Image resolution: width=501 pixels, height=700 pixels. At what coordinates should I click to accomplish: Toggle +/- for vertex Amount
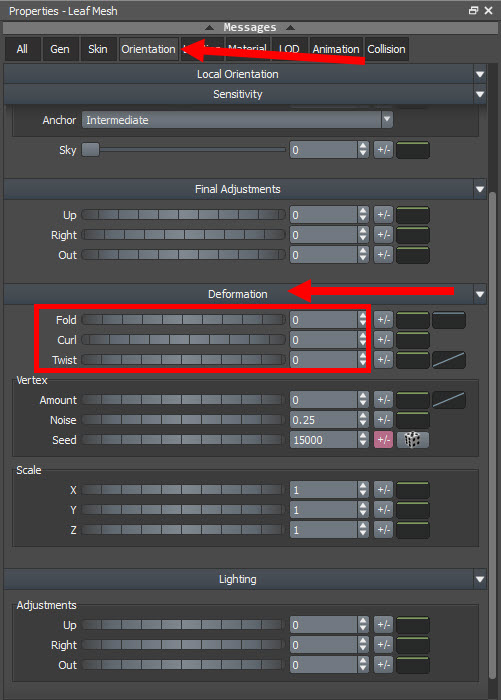coord(383,400)
